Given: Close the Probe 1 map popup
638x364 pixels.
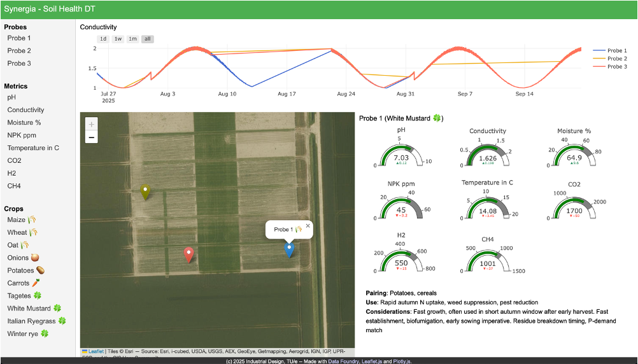Looking at the screenshot, I should click(x=308, y=226).
